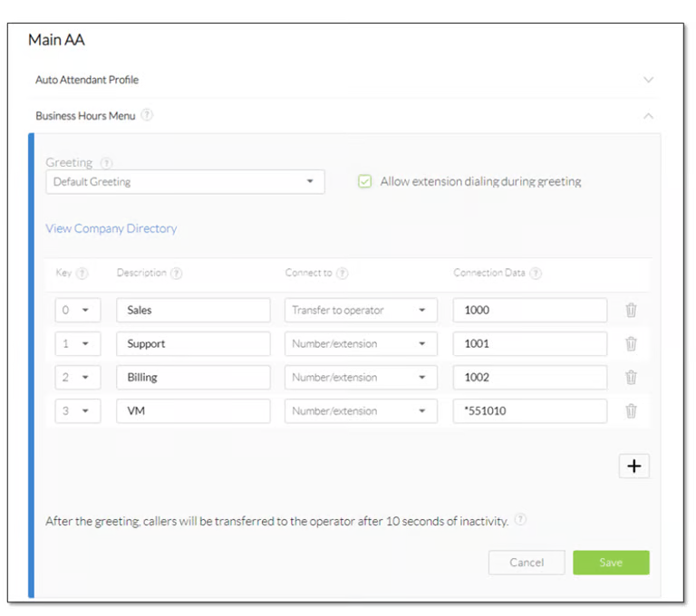
Task: Add a new menu key row
Action: (x=633, y=466)
